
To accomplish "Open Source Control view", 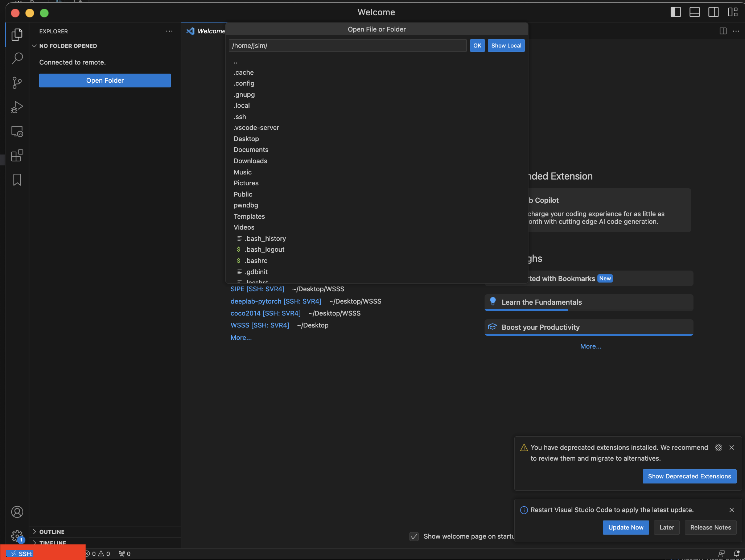I will 17,83.
